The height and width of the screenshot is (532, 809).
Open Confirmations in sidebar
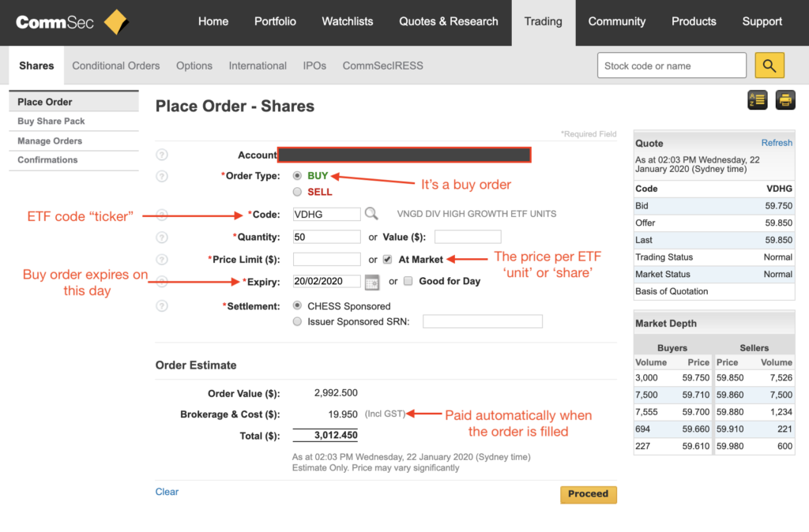(73, 159)
